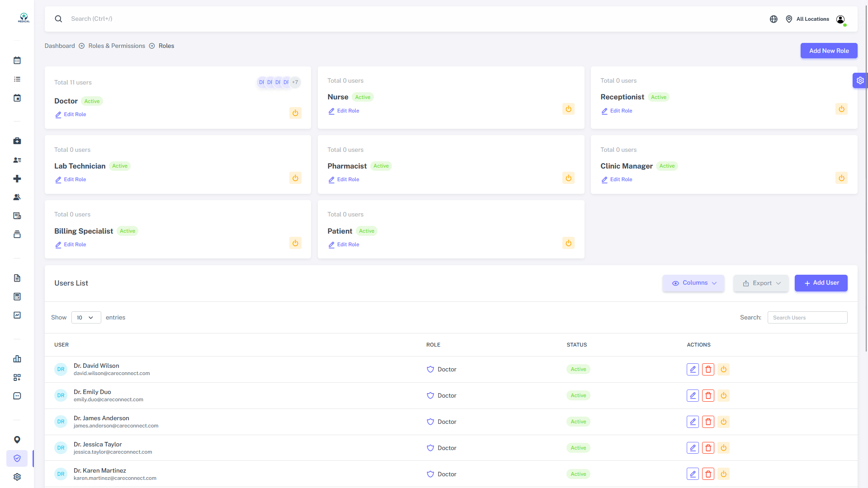This screenshot has width=868, height=488.
Task: Open the numbered list icon in sidebar
Action: pyautogui.click(x=17, y=79)
